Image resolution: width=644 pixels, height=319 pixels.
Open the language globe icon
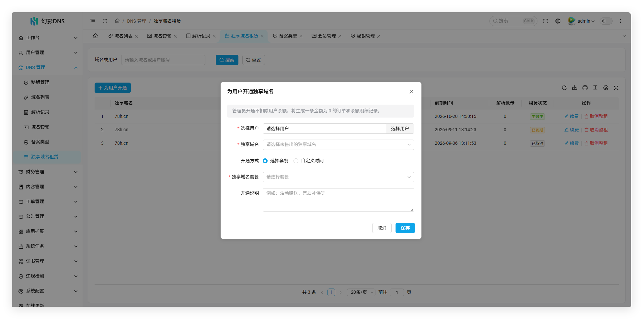coord(558,21)
